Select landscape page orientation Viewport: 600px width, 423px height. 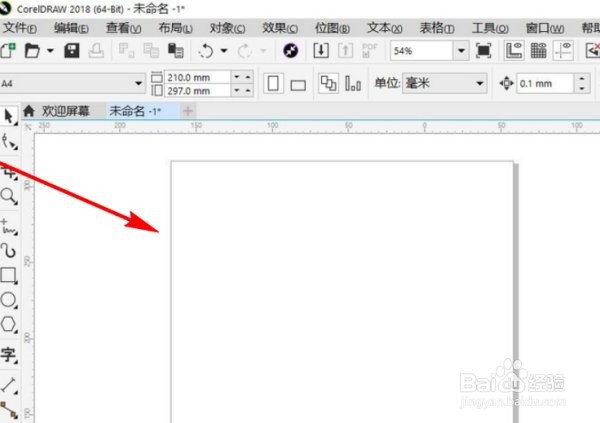coord(298,85)
